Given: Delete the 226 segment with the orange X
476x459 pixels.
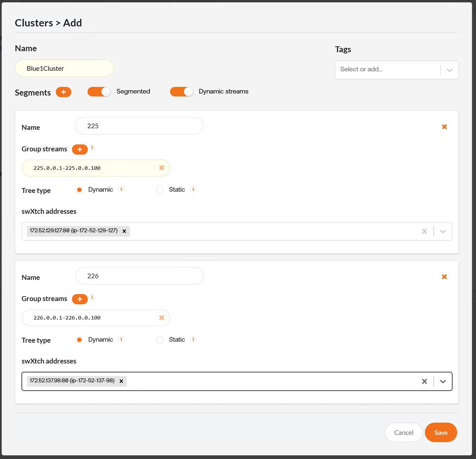Looking at the screenshot, I should (x=444, y=277).
